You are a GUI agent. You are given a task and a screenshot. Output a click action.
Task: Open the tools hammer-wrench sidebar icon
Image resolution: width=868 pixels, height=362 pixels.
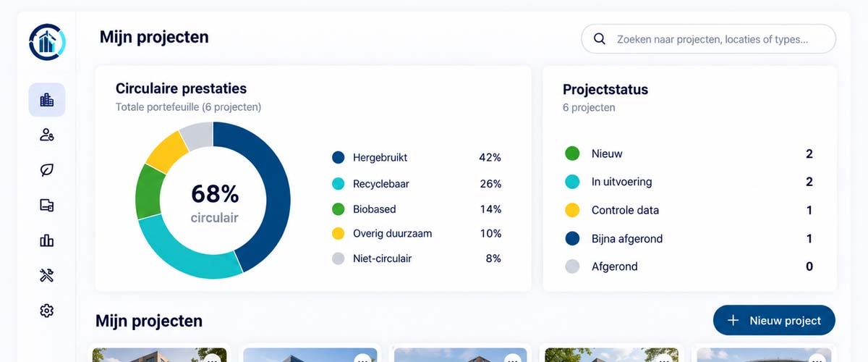click(47, 275)
